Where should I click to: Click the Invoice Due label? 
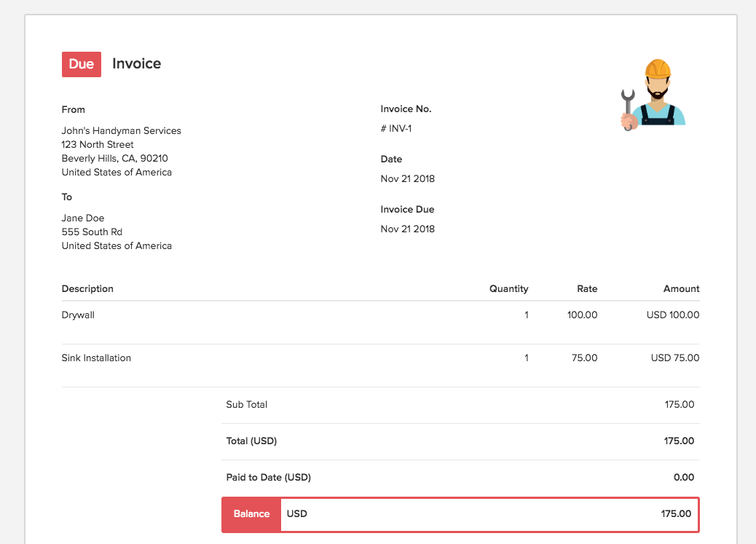point(407,209)
